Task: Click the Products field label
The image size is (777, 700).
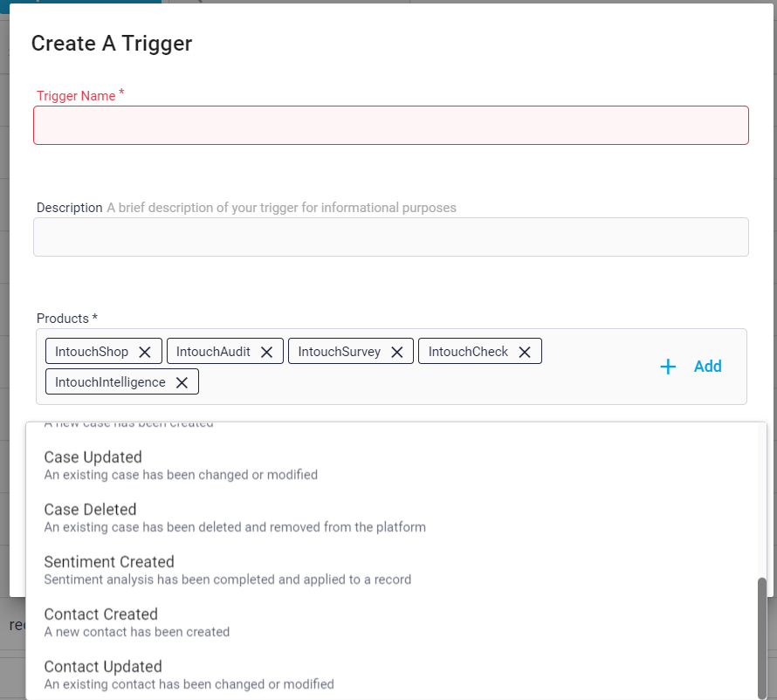Action: [67, 319]
